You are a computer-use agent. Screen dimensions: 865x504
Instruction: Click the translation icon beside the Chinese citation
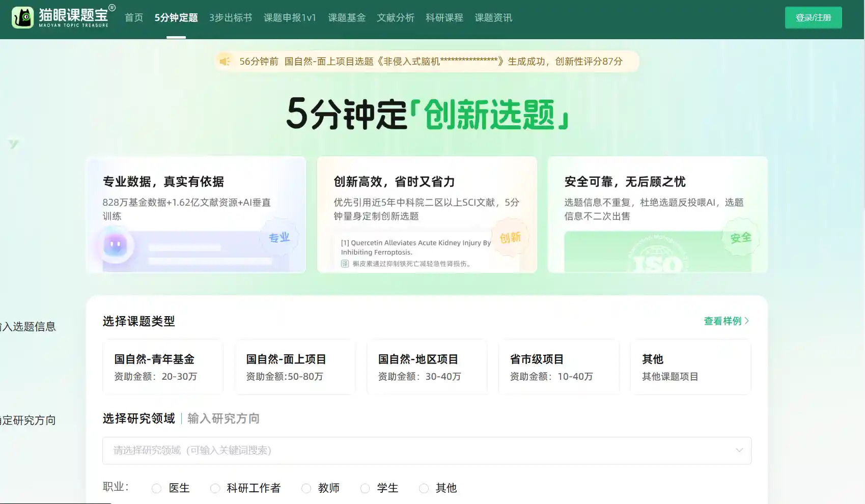pos(345,264)
